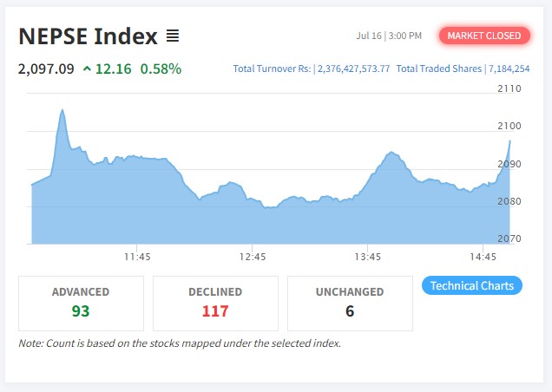Click the 13:45 time axis label
552x392 pixels.
click(x=368, y=257)
